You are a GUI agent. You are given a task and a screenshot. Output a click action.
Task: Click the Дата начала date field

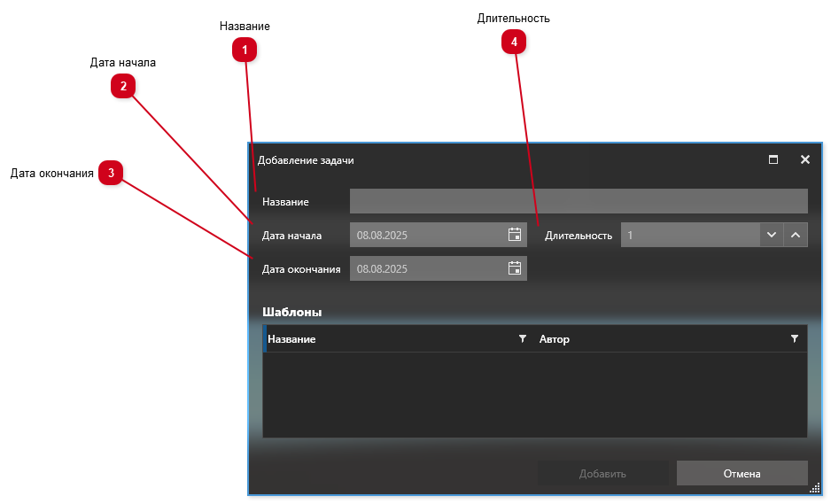pos(427,235)
